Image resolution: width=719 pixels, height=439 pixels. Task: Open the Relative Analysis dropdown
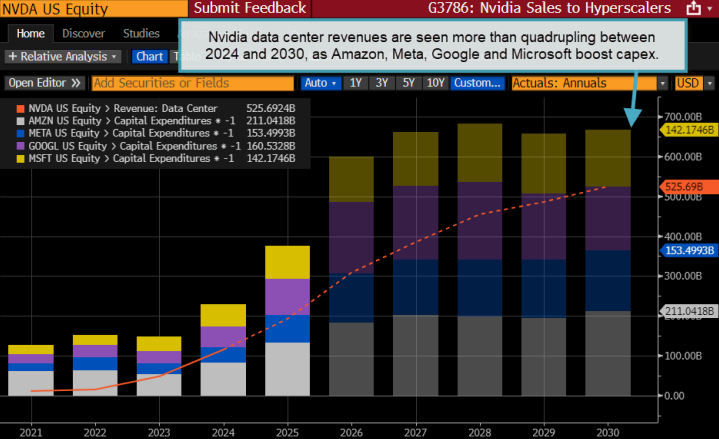point(64,57)
